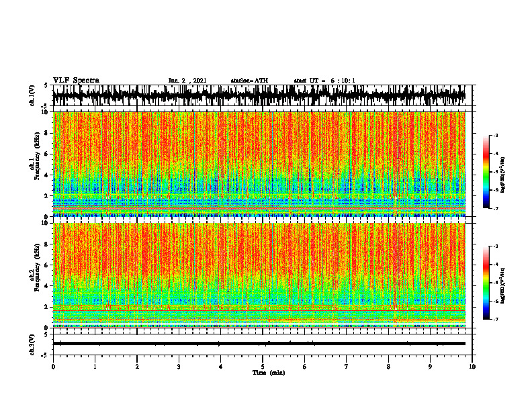Image resolution: width=532 pixels, height=411 pixels.
Task: Click the "ch.3(V)" axis label
Action: pyautogui.click(x=32, y=345)
